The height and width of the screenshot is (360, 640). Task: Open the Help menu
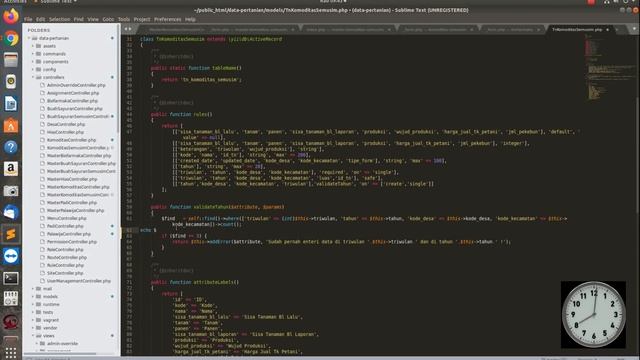[190, 19]
